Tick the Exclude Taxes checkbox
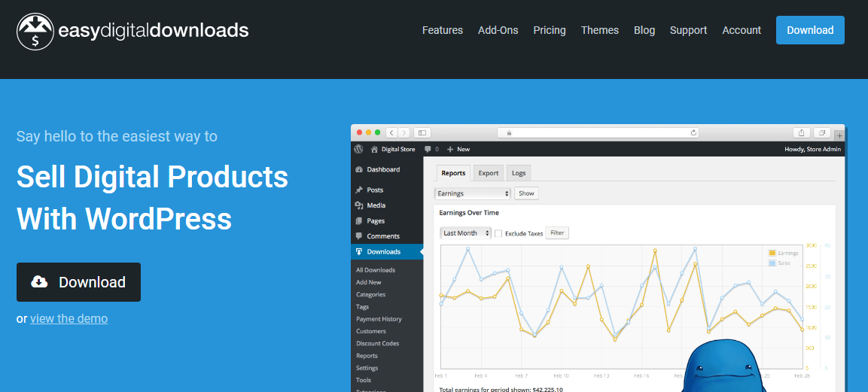868x392 pixels. pos(498,233)
